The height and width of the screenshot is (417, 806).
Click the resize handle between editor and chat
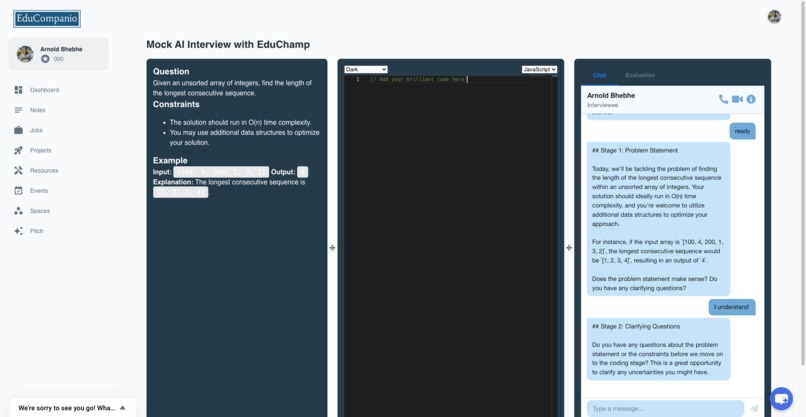click(x=569, y=248)
